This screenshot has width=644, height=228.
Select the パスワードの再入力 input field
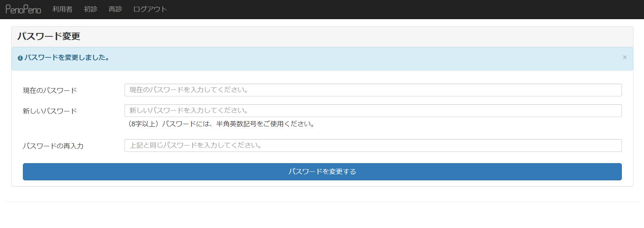click(x=373, y=145)
